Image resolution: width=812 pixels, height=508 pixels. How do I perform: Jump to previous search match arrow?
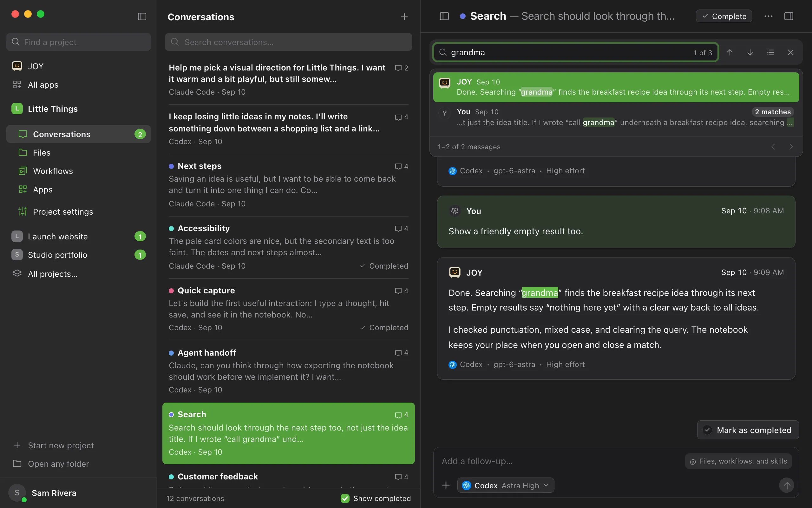(x=730, y=52)
